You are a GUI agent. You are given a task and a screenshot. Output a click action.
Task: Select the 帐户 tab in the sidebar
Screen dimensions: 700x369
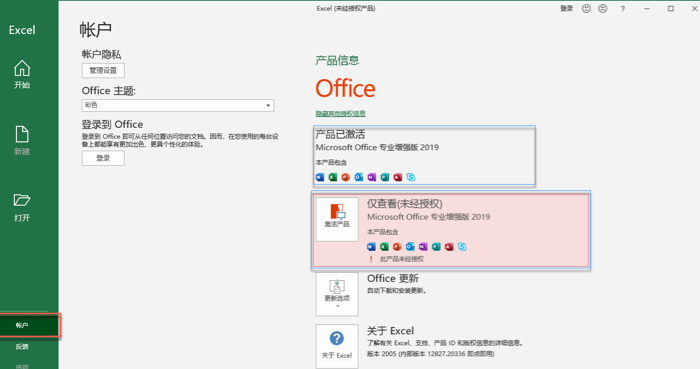tap(29, 325)
